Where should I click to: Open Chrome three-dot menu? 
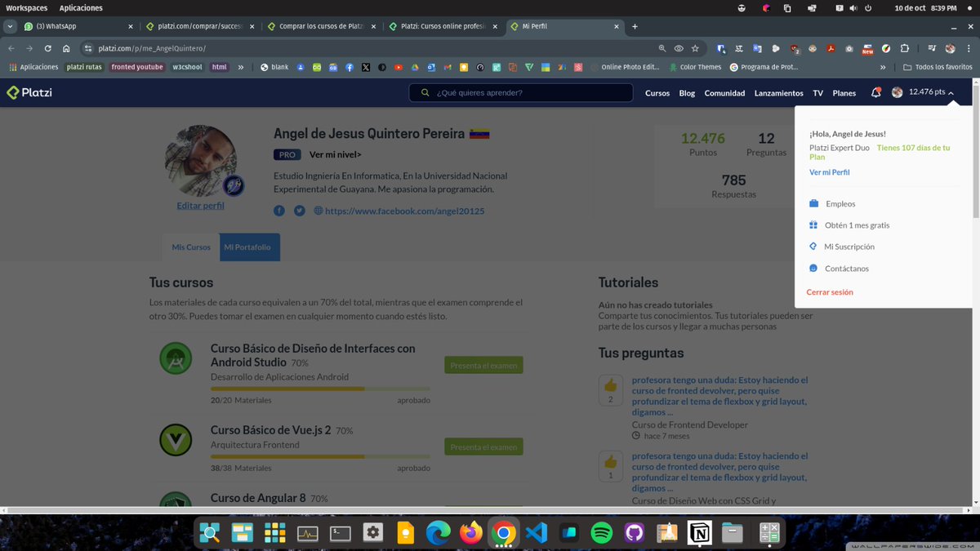tap(969, 48)
